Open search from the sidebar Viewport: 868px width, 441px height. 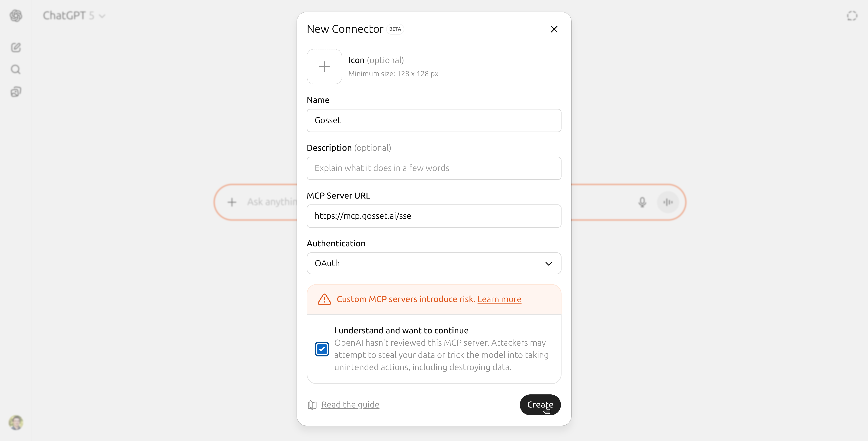pos(16,69)
